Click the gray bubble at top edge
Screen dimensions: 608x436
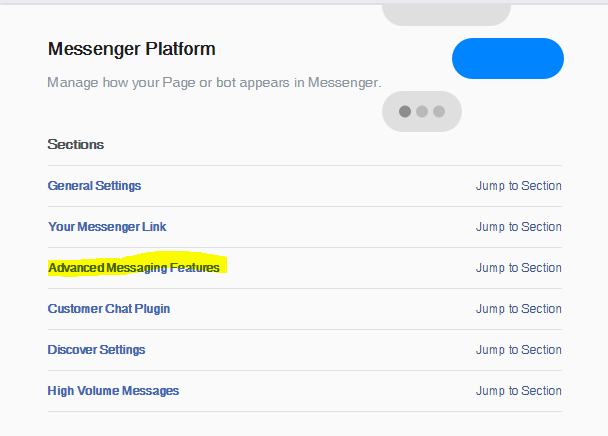(446, 15)
